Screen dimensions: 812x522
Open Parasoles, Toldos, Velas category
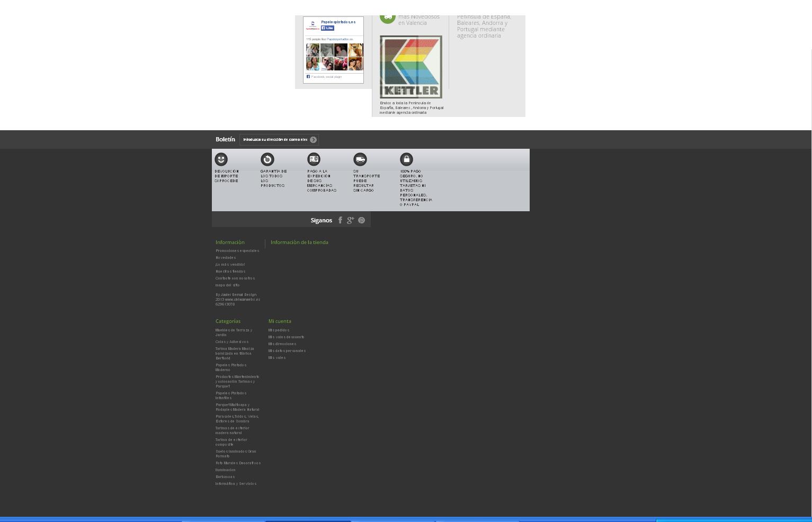(237, 419)
